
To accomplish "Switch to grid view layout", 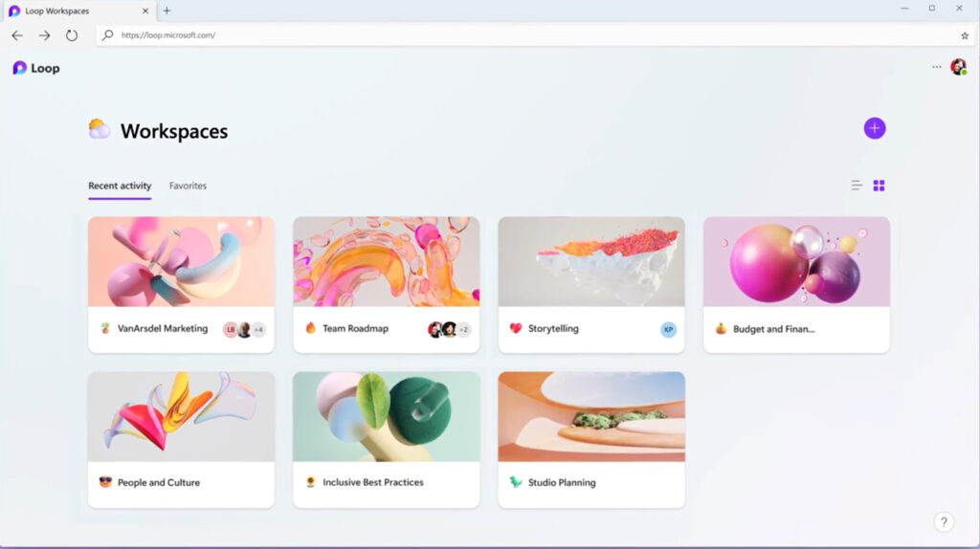I will pos(879,186).
